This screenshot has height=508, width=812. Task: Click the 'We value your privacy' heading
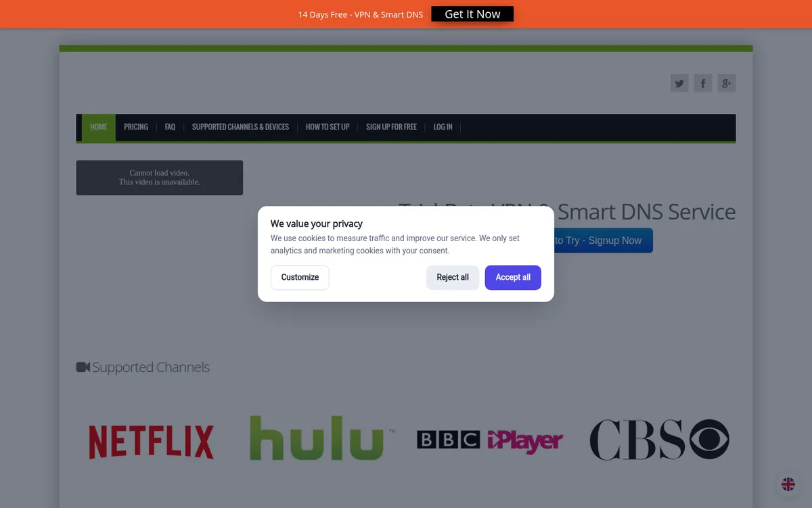pos(317,224)
